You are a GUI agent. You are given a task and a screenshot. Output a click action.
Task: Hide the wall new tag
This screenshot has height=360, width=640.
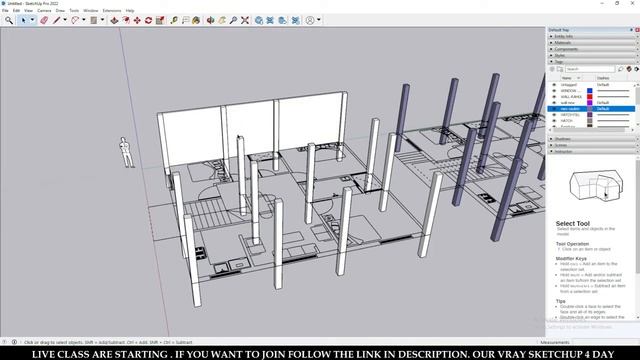click(554, 103)
